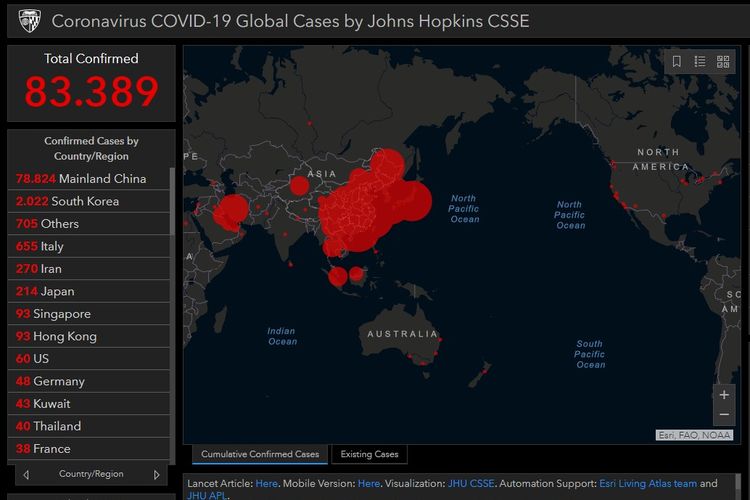Viewport: 750px width, 500px height.
Task: Click the Indian Ocean map label
Action: pos(282,336)
